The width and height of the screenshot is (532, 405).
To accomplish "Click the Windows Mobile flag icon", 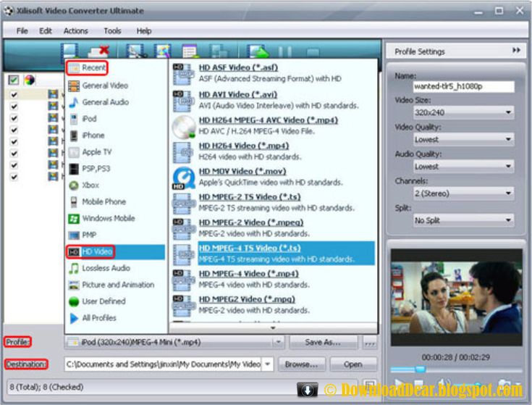I will tap(74, 219).
